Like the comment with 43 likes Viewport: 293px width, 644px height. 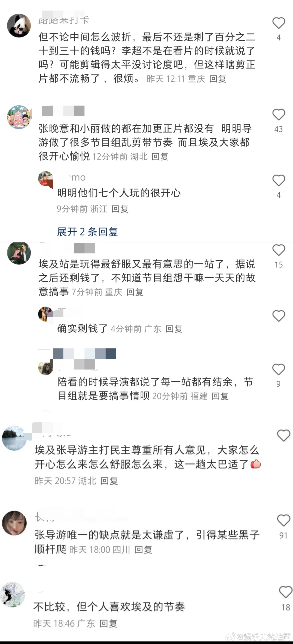(279, 115)
